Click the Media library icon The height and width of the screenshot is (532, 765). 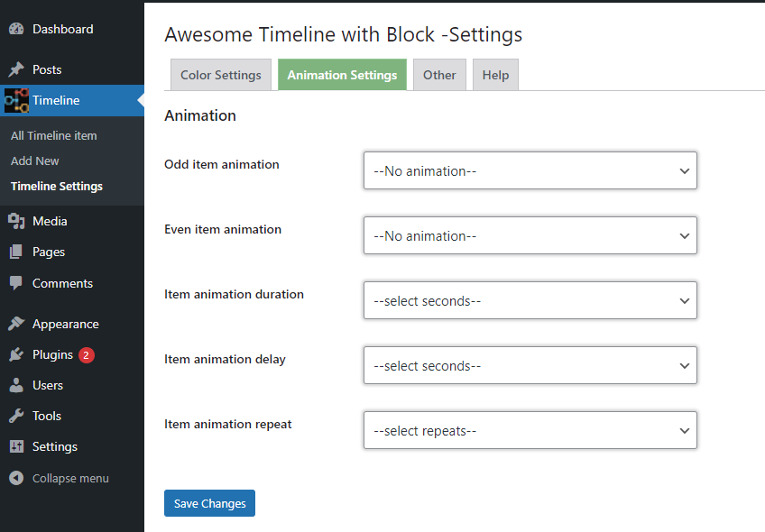[16, 222]
